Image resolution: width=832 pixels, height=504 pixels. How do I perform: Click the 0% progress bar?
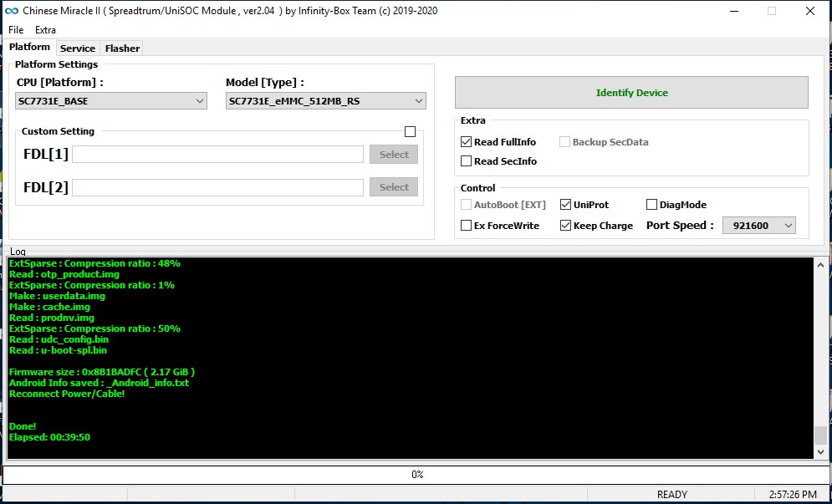tap(417, 474)
